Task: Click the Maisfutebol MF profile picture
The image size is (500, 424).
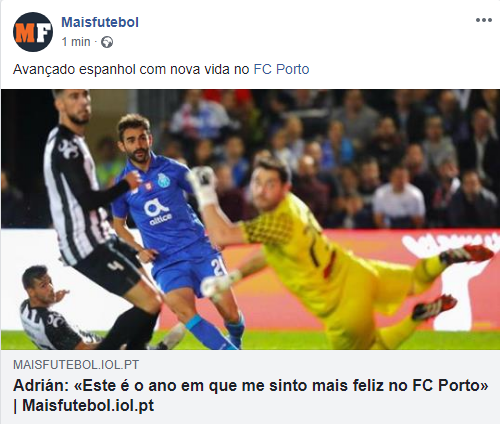Action: 33,32
